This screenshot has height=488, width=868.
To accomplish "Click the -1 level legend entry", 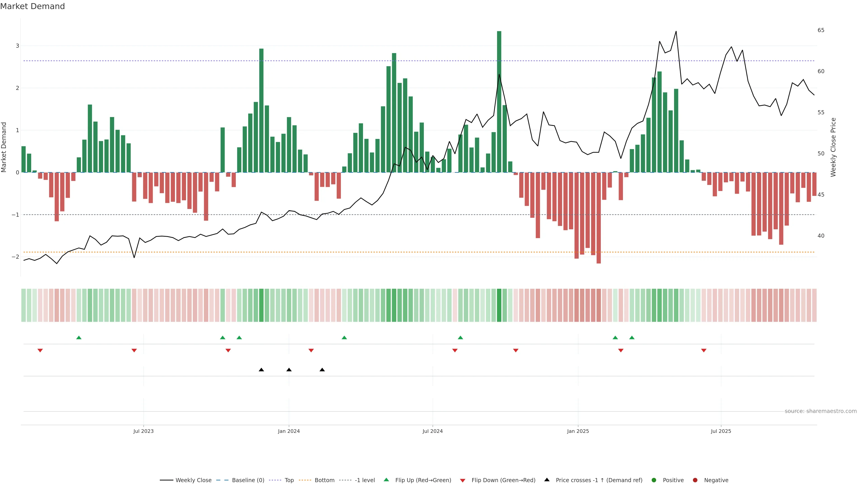I will coord(365,480).
